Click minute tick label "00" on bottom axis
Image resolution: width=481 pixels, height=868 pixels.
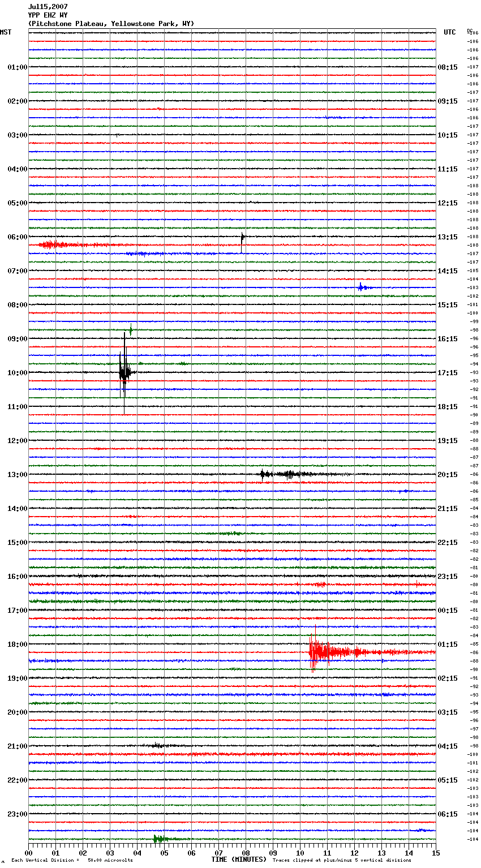(28, 853)
